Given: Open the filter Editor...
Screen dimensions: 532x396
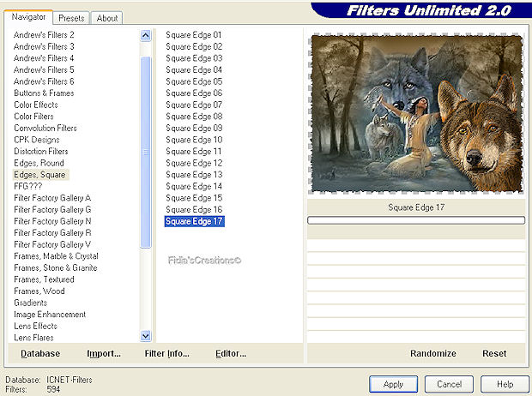Looking at the screenshot, I should click(231, 354).
